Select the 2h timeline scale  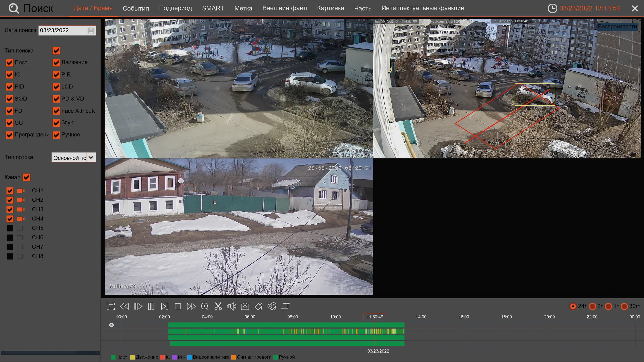pyautogui.click(x=592, y=306)
